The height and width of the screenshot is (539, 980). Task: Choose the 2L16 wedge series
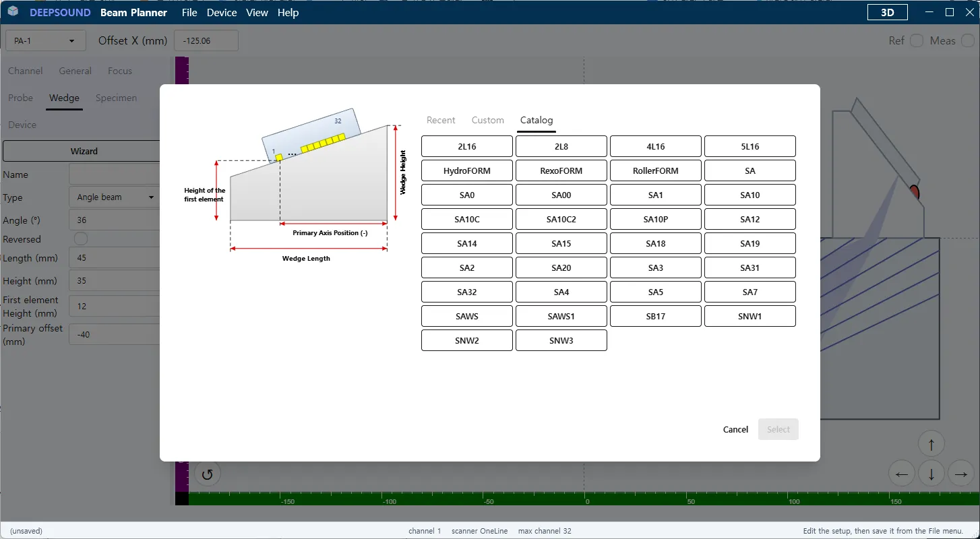click(467, 146)
